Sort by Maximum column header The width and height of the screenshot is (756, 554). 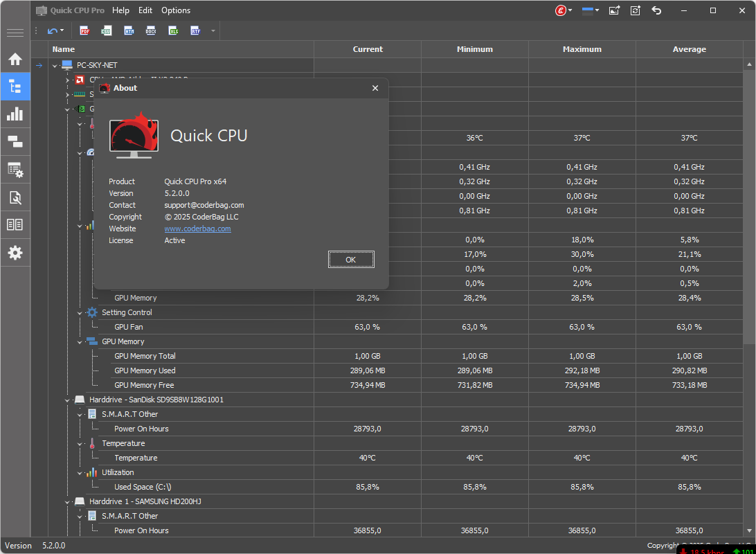tap(582, 49)
